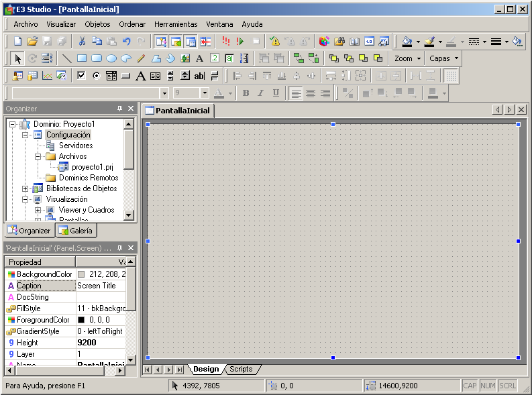Select the rectangle drawing tool
Screen dimensions: 532x395
[x=82, y=58]
